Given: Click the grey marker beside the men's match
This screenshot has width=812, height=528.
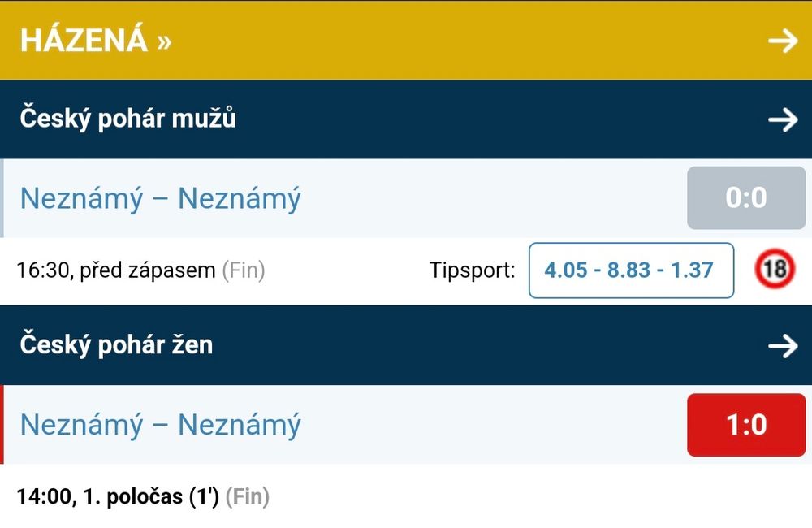Looking at the screenshot, I should coord(2,198).
